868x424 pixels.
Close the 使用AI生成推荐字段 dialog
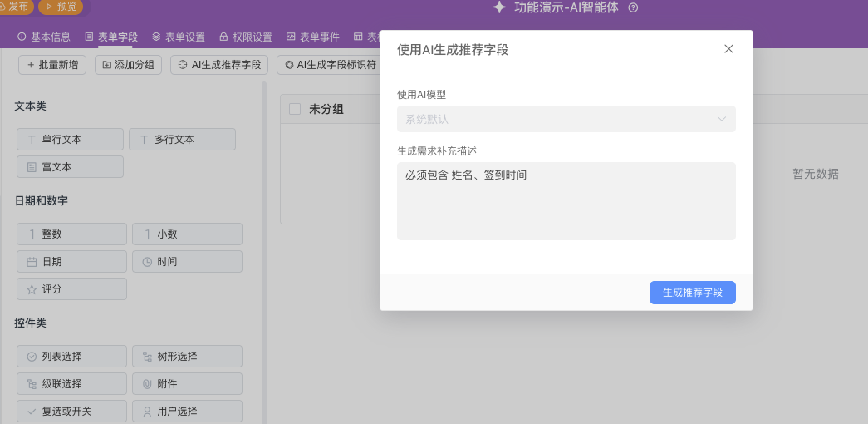[728, 49]
